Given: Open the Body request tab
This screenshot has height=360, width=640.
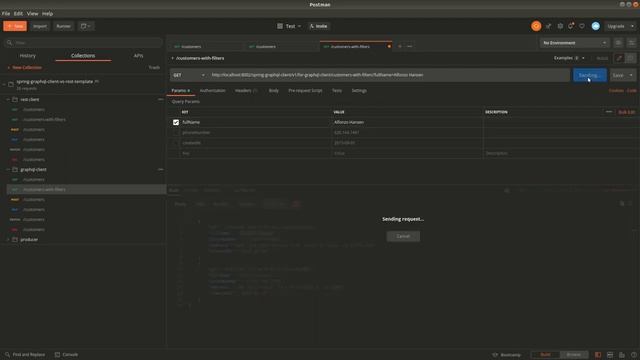Looking at the screenshot, I should [x=273, y=91].
